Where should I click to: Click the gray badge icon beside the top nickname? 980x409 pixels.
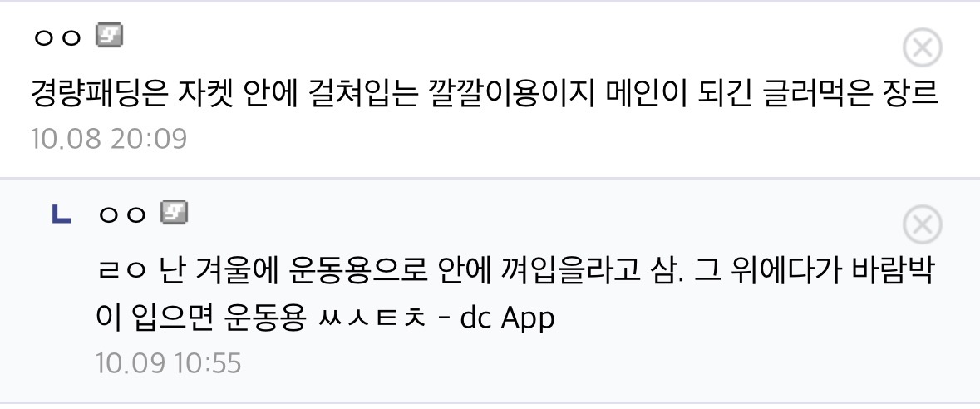110,36
